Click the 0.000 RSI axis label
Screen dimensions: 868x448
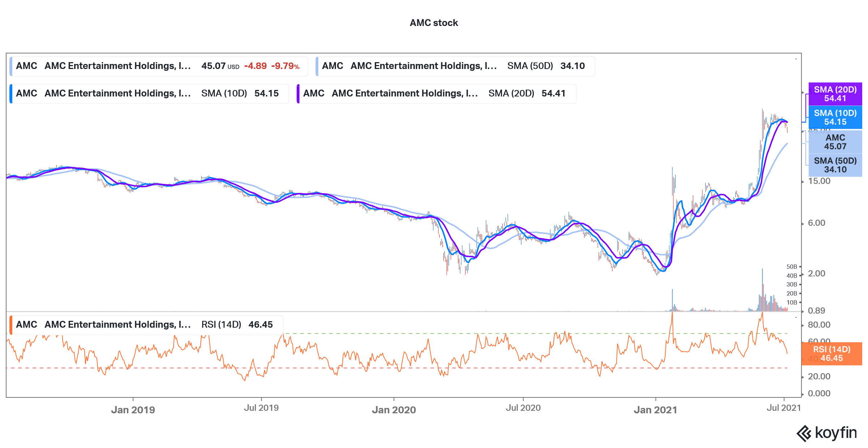819,393
